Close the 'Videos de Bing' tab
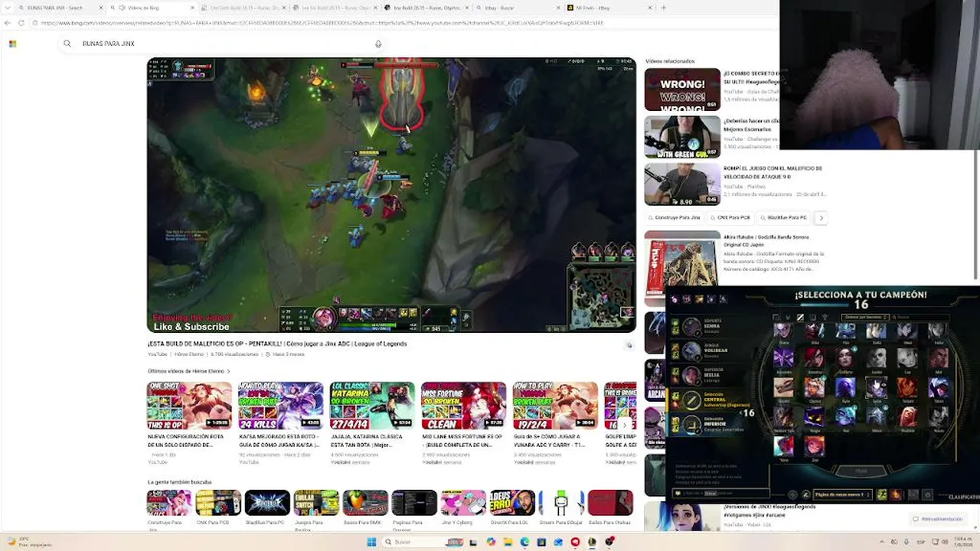The width and height of the screenshot is (980, 551). [x=191, y=8]
